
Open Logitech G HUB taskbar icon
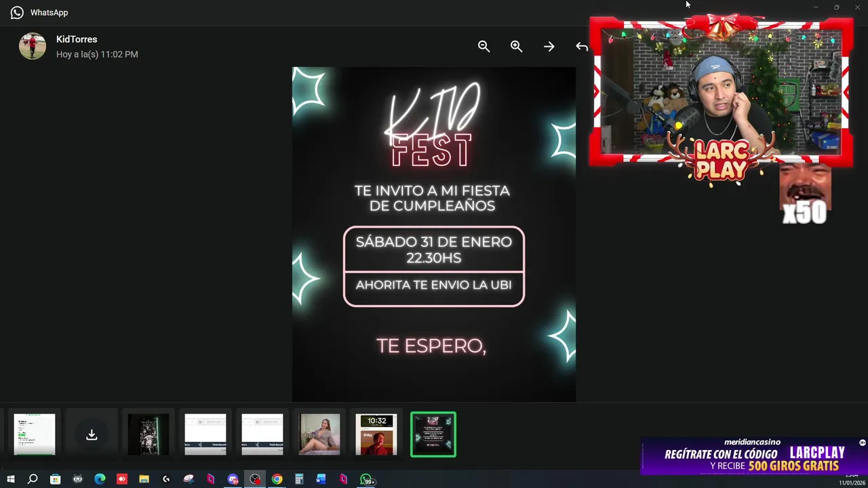click(x=166, y=479)
